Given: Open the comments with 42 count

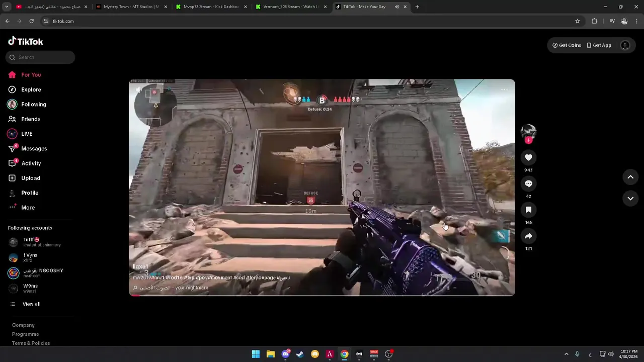Looking at the screenshot, I should pos(528,184).
